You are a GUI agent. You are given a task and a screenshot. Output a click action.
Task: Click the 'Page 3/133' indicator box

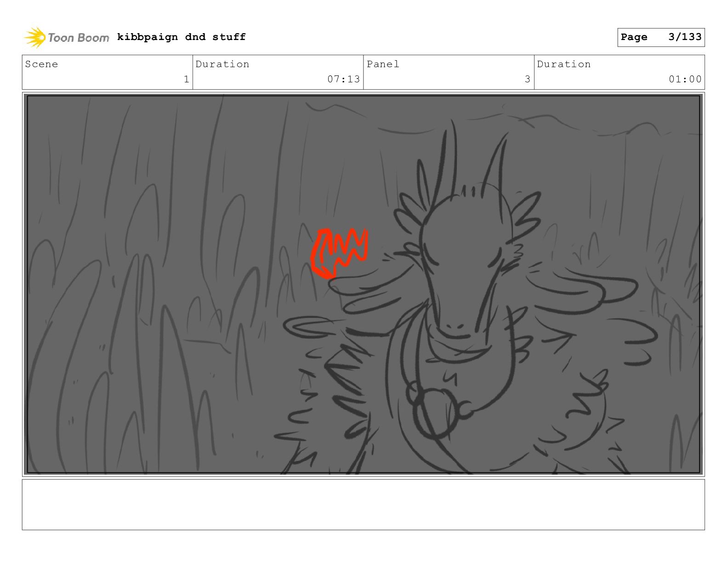[661, 37]
